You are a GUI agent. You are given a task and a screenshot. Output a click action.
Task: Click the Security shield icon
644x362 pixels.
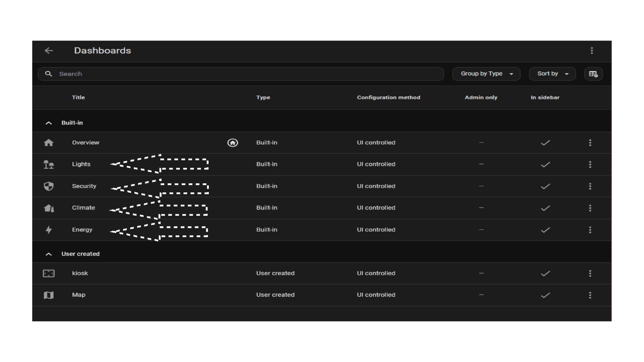(x=49, y=186)
